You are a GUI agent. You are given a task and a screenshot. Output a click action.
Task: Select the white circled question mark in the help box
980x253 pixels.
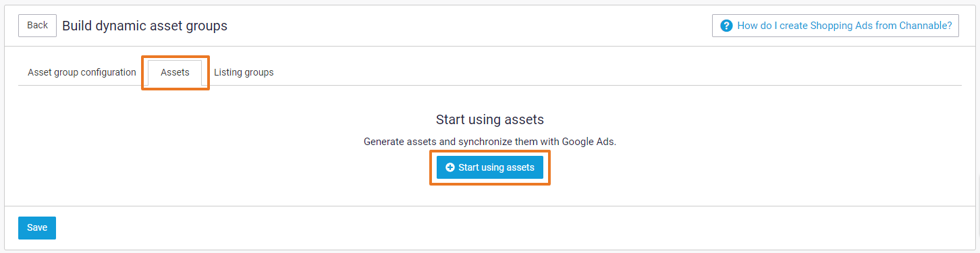coord(726,26)
